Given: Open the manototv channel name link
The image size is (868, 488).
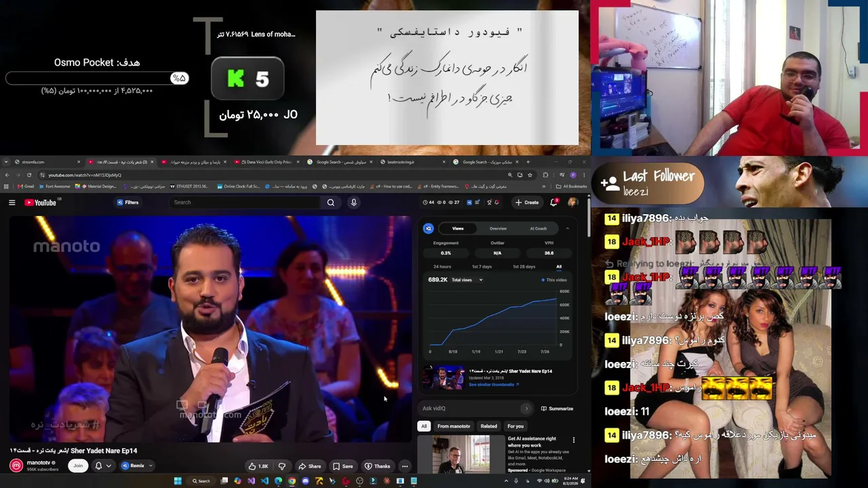Looking at the screenshot, I should point(39,463).
